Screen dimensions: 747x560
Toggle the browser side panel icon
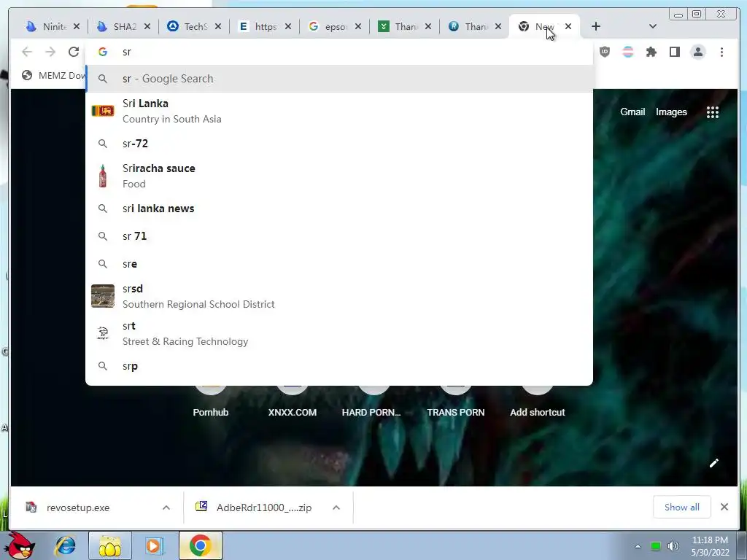pos(675,52)
